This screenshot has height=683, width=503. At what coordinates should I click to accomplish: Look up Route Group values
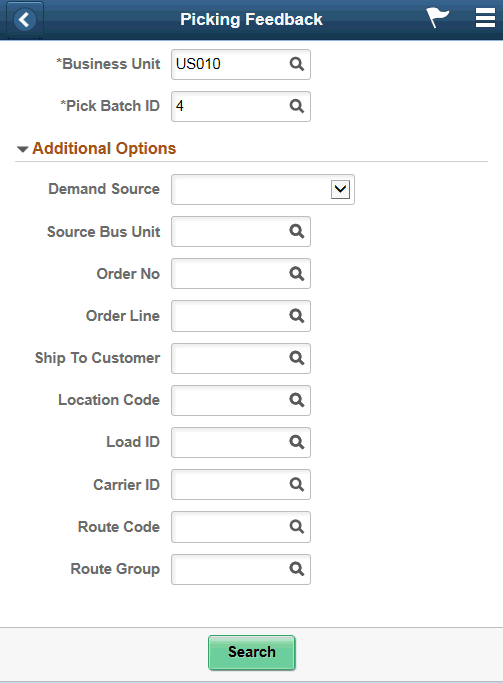click(297, 569)
